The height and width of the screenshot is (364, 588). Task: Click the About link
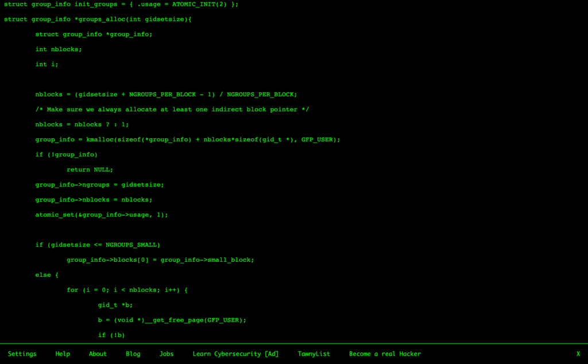click(x=98, y=354)
